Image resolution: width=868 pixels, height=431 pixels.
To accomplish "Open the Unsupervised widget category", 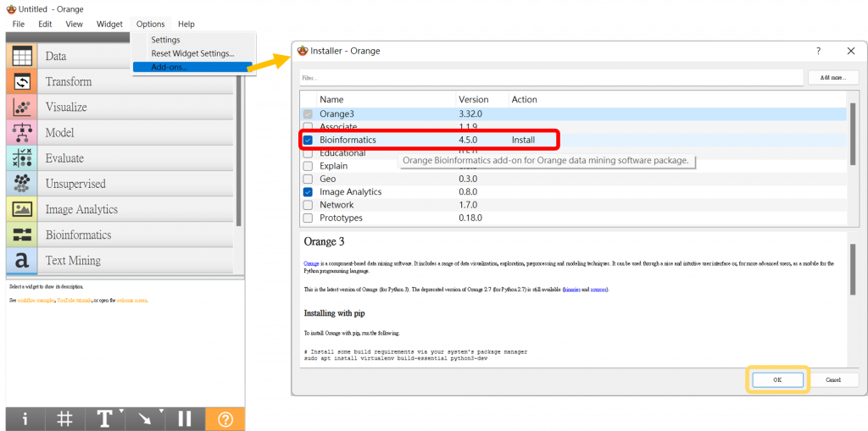I will point(120,184).
